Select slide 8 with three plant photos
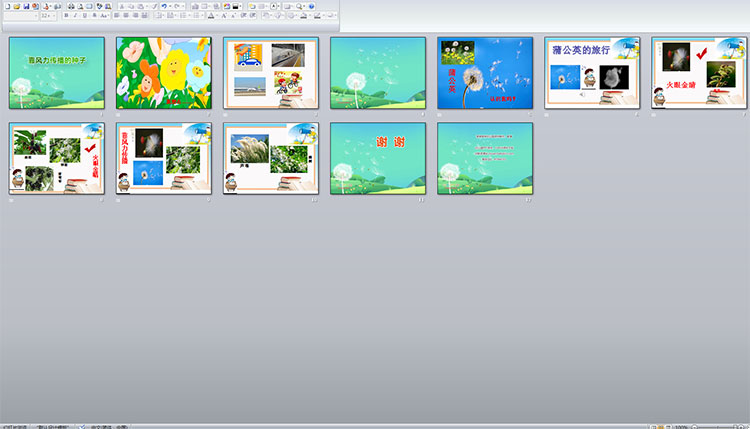The image size is (750, 429). click(x=56, y=158)
